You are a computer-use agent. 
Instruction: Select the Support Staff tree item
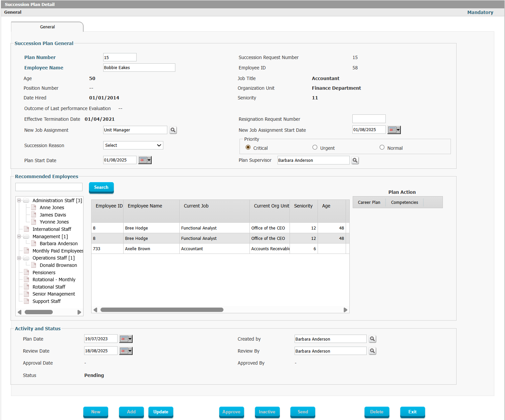(x=46, y=301)
